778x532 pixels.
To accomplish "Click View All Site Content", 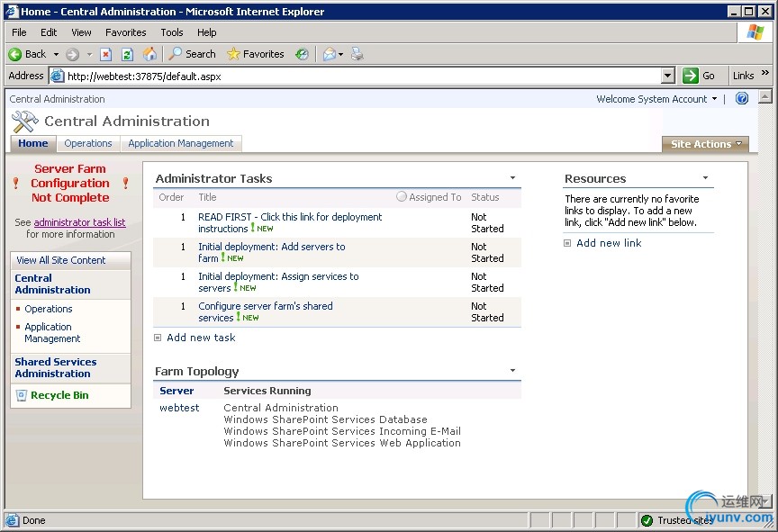I will tap(60, 260).
